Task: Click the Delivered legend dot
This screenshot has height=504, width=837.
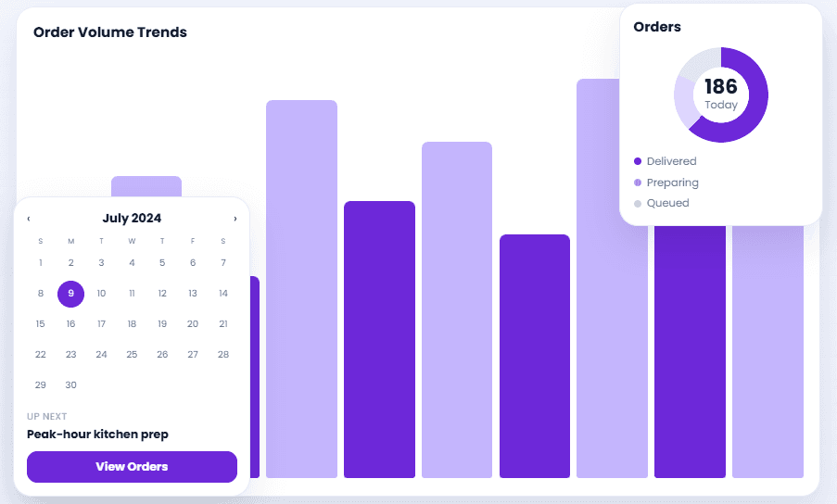Action: click(638, 161)
